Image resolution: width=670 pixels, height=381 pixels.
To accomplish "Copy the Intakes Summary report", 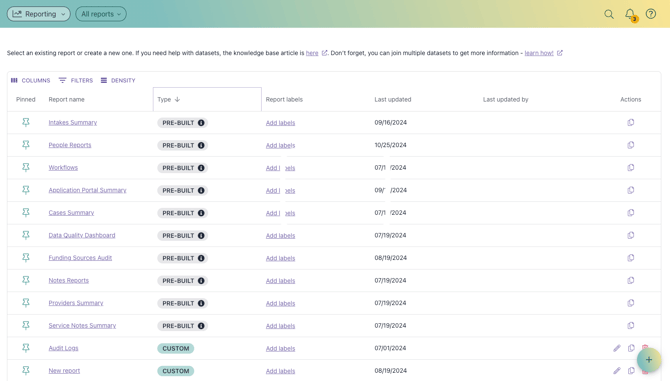I will (631, 123).
